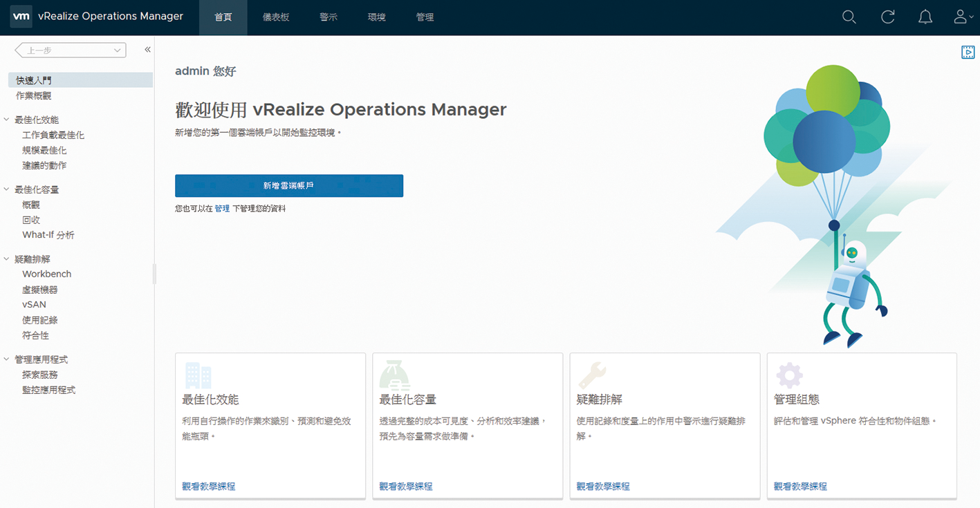This screenshot has width=980, height=508.
Task: Open the user account menu icon
Action: (964, 17)
